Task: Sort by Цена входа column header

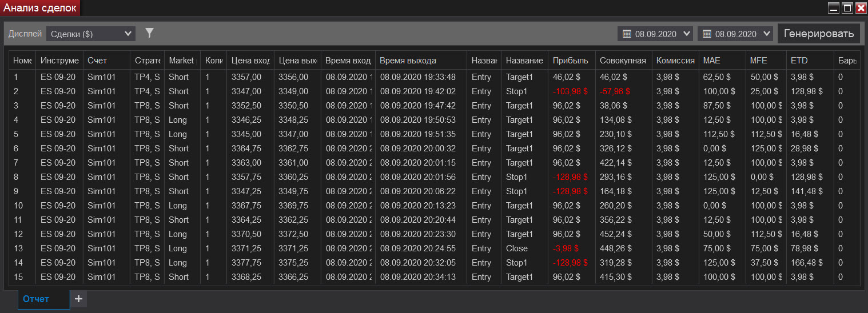Action: tap(250, 61)
